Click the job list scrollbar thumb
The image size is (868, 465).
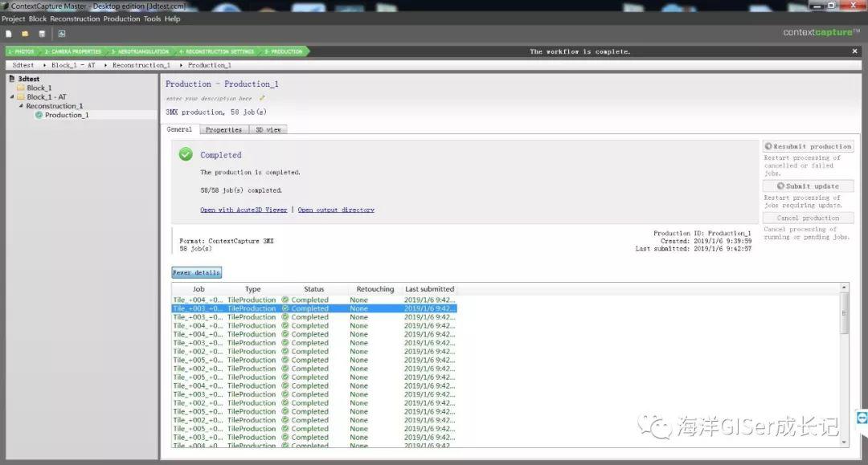[844, 313]
